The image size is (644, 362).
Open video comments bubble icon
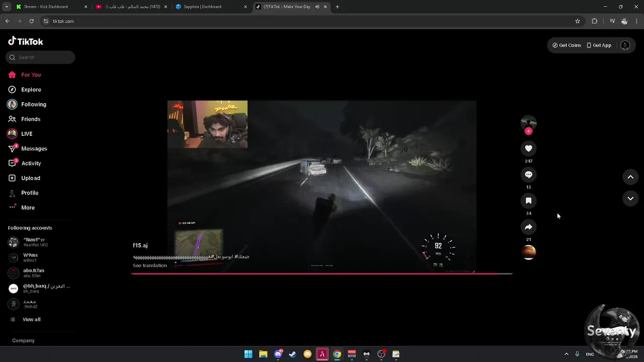point(528,174)
